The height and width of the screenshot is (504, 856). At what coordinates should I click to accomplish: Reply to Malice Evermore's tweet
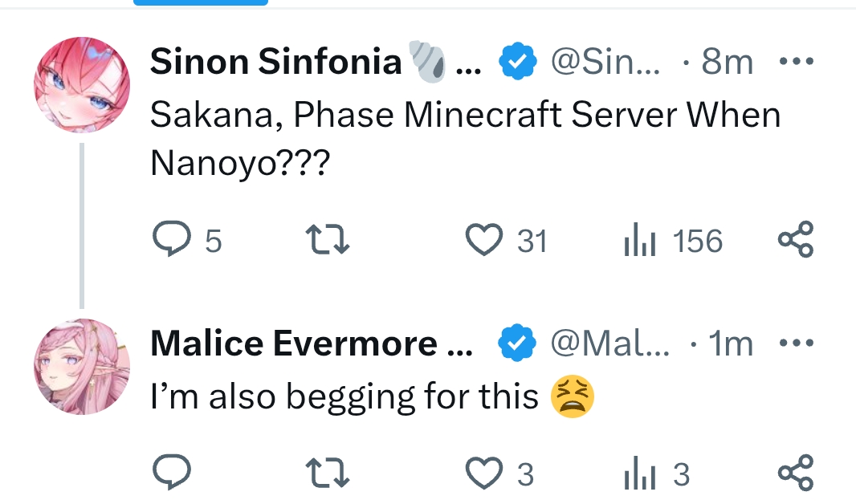coord(169,474)
